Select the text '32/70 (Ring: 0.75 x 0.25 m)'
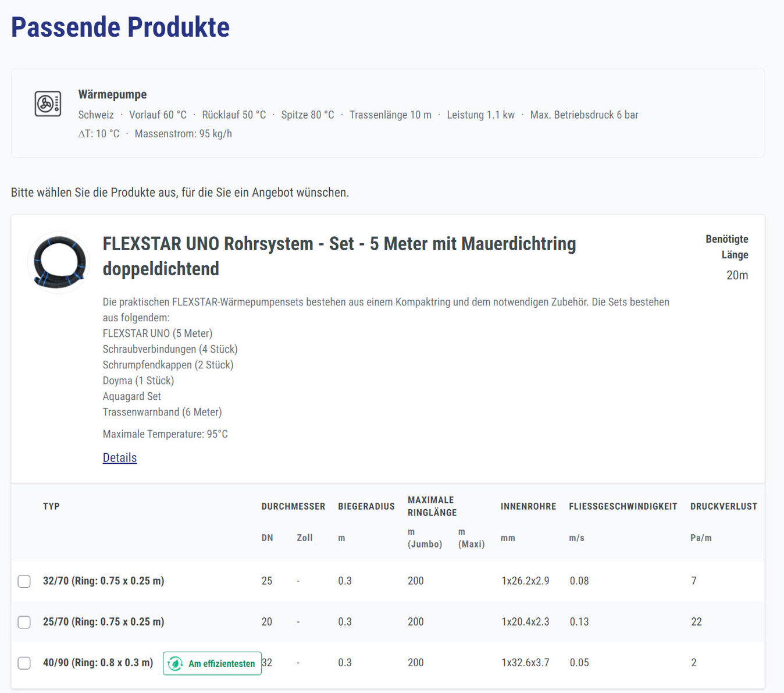Viewport: 784px width, 693px height. [104, 581]
